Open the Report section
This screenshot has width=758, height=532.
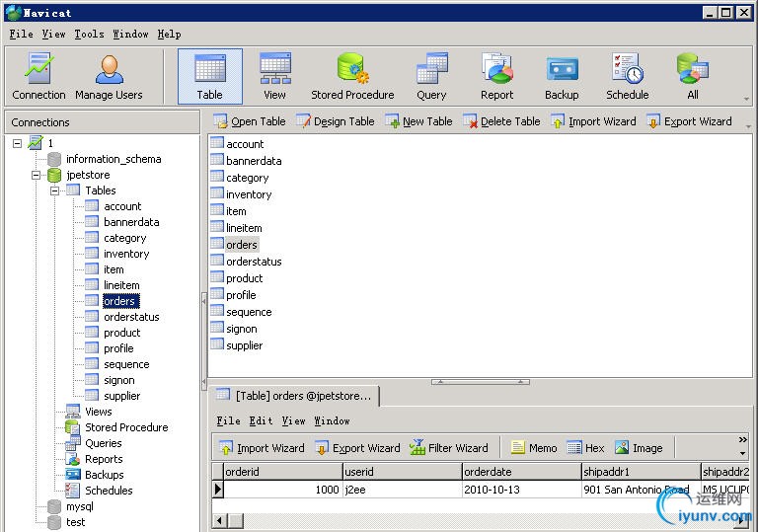497,76
